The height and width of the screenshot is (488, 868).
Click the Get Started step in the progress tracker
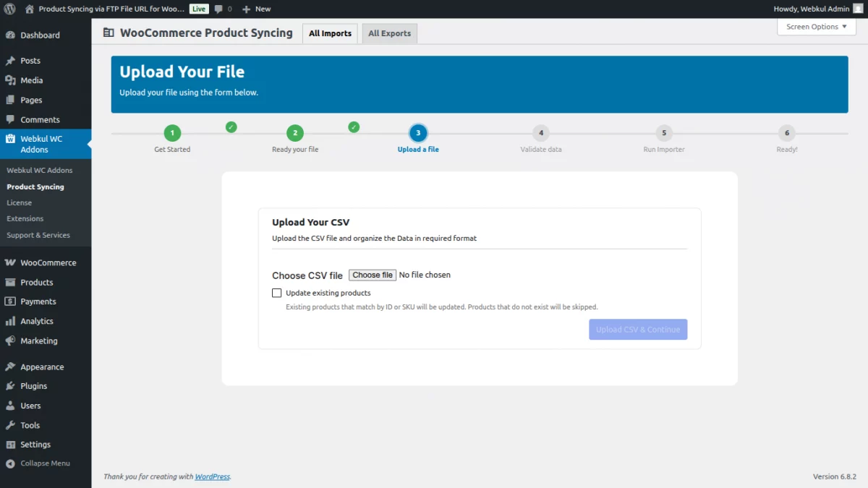point(172,133)
